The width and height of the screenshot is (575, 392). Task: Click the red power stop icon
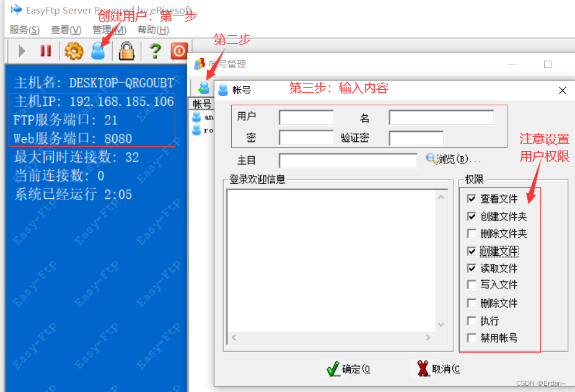tap(178, 51)
